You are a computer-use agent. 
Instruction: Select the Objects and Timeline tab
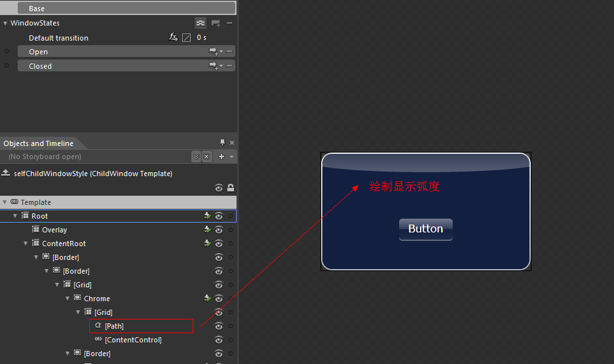37,143
